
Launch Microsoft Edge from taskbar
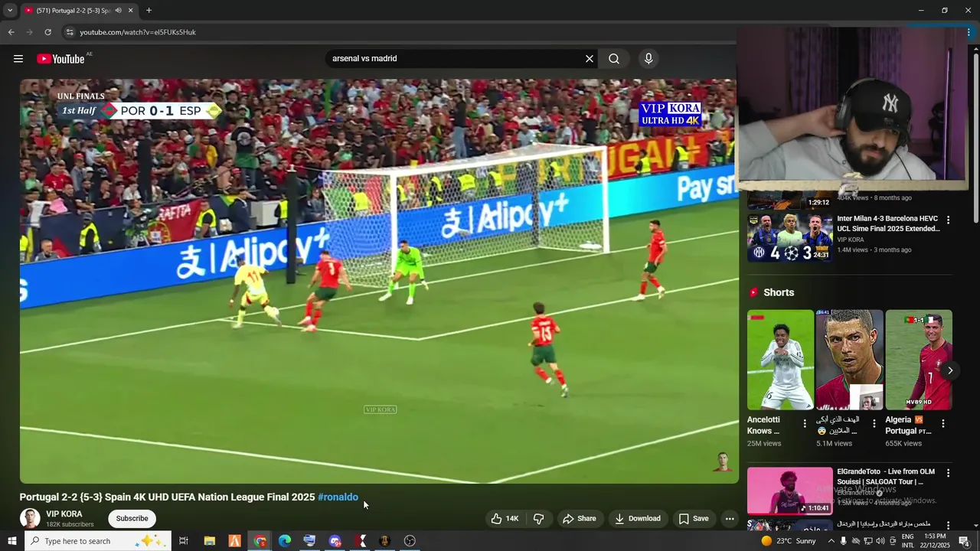285,541
